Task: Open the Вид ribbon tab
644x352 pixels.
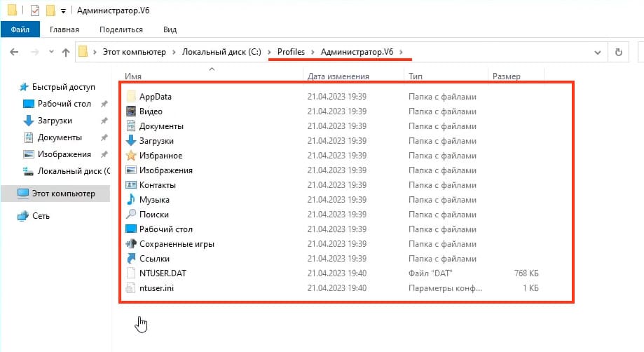Action: click(x=170, y=29)
